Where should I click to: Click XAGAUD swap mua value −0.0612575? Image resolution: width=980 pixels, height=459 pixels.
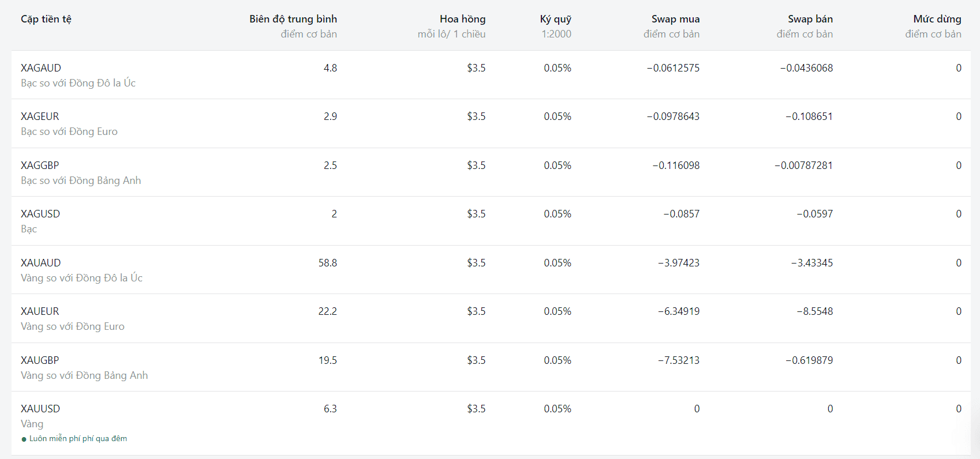point(673,68)
